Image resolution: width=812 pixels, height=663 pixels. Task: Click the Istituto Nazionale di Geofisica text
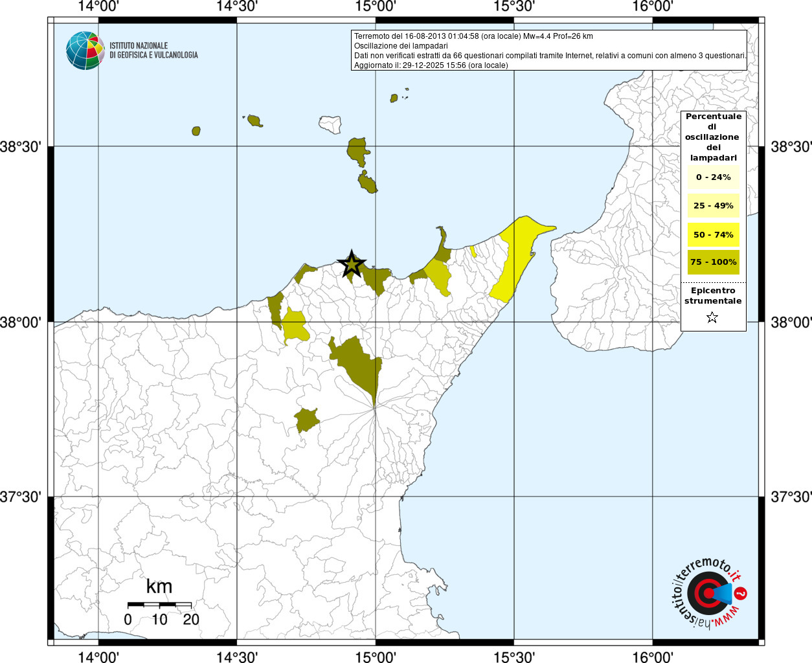click(x=153, y=51)
